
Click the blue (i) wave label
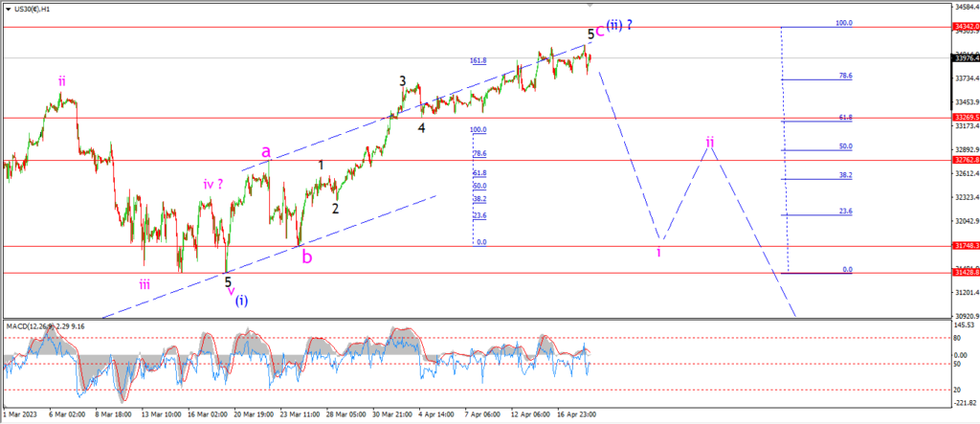[241, 301]
